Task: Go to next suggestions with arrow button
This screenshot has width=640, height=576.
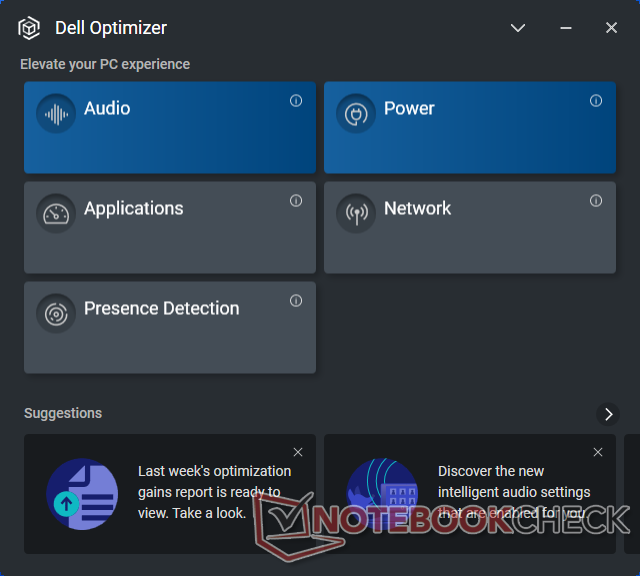Action: coord(608,414)
